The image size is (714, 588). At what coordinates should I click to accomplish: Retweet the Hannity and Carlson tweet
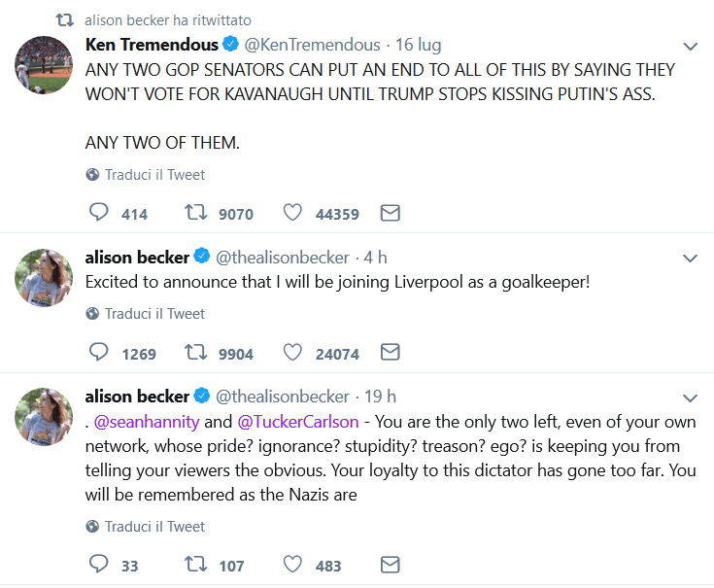point(194,565)
